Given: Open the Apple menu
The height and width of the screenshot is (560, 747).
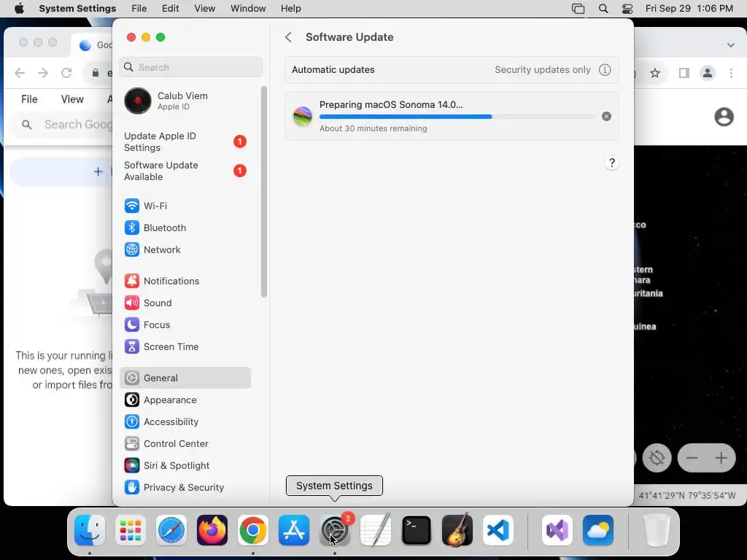Looking at the screenshot, I should click(x=19, y=9).
